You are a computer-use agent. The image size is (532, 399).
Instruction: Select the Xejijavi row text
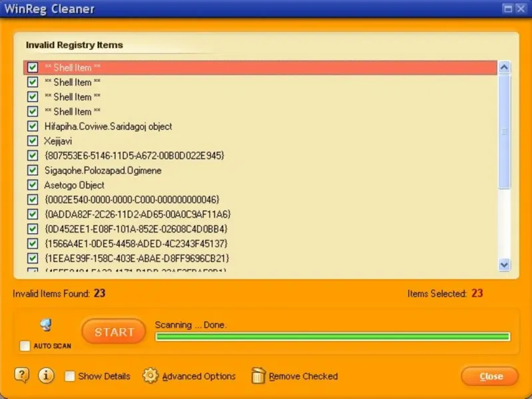(58, 141)
